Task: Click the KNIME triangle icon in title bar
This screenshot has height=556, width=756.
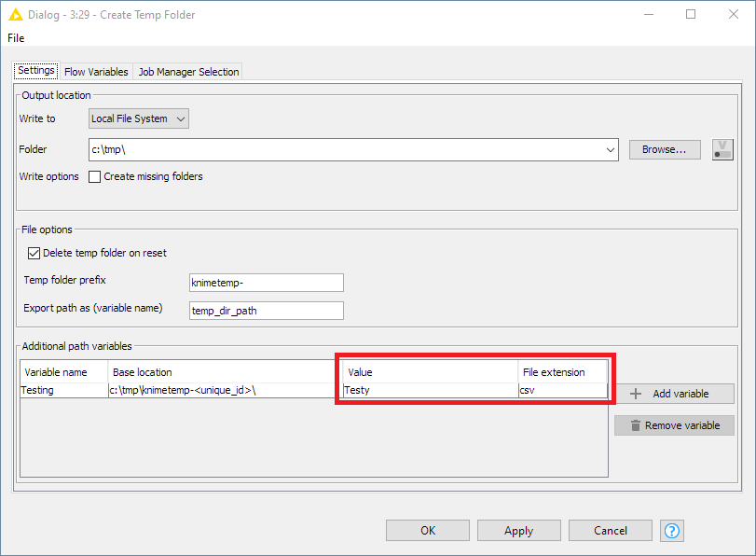Action: click(16, 15)
